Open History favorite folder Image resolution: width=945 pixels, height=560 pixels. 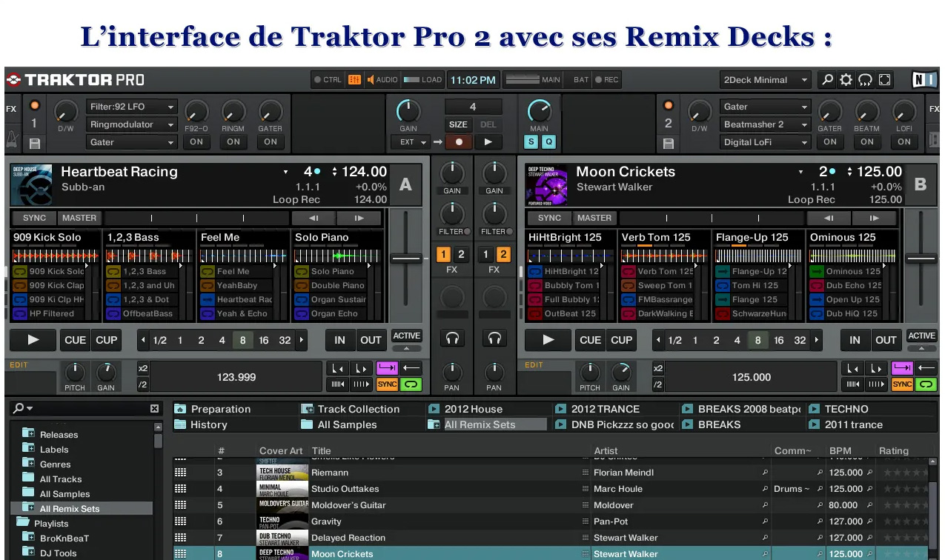pyautogui.click(x=201, y=424)
